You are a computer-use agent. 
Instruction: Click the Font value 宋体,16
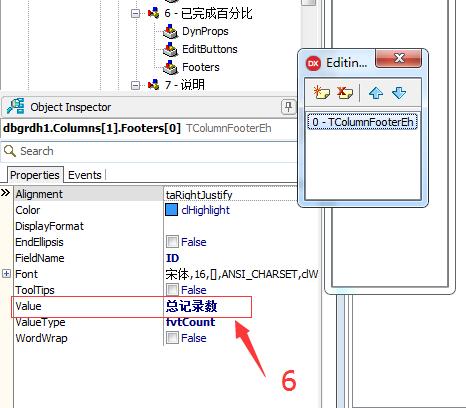(x=242, y=274)
